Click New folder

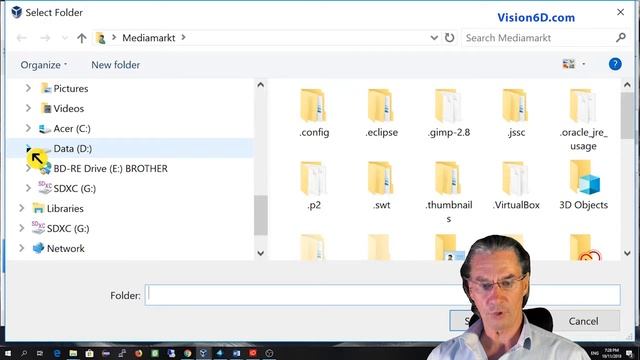click(116, 65)
